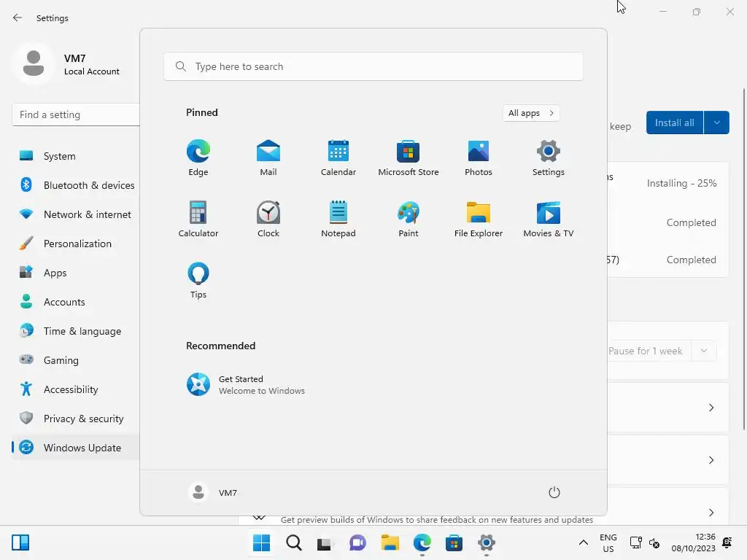The width and height of the screenshot is (747, 560).
Task: Launch Notepad from Start menu
Action: 338,219
